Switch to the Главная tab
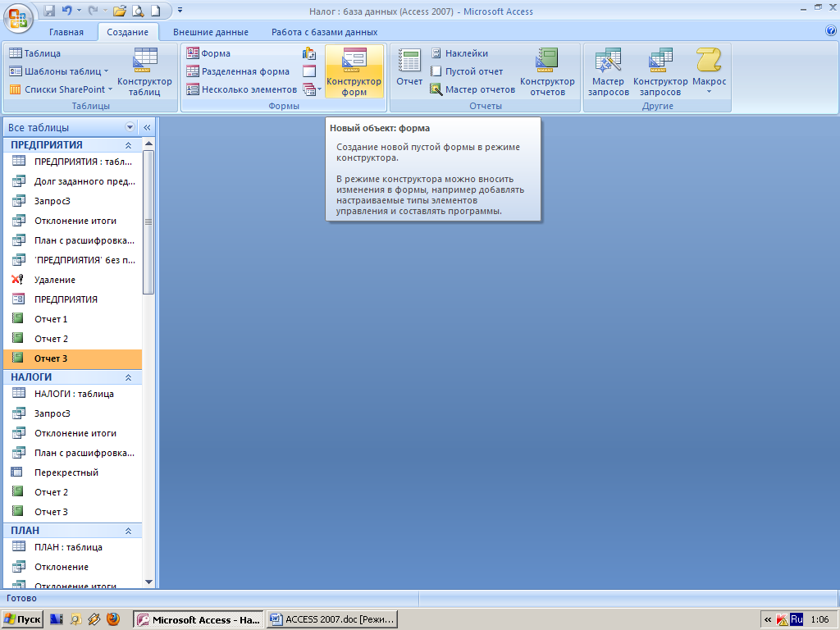840x630 pixels. pyautogui.click(x=66, y=32)
